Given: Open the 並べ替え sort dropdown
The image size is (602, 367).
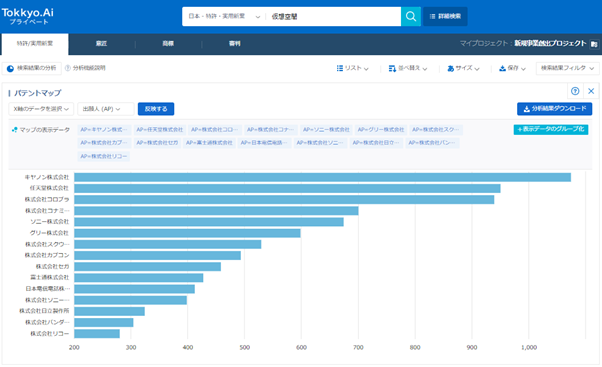Looking at the screenshot, I should point(408,68).
